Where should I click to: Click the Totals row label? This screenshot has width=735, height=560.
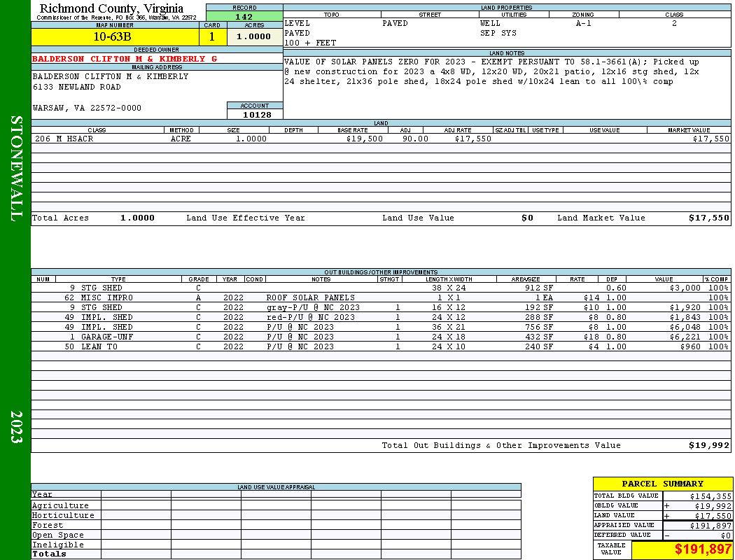tap(49, 554)
